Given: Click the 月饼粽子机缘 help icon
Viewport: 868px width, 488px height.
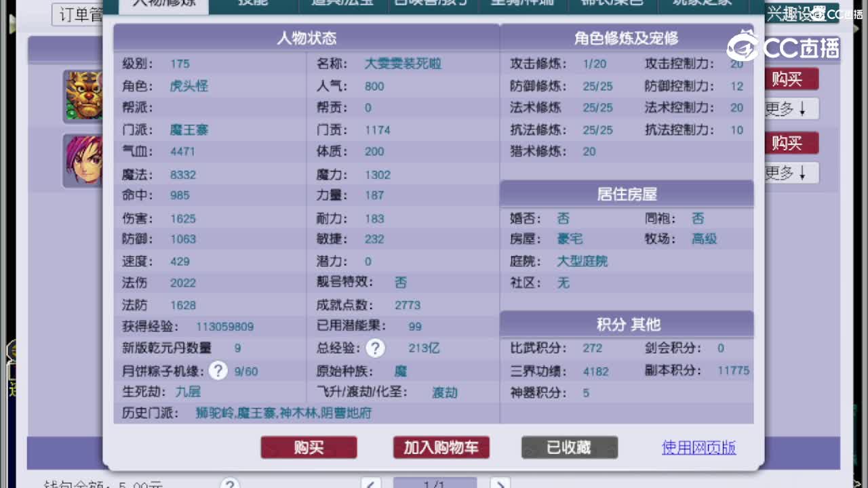Looking at the screenshot, I should [x=217, y=370].
